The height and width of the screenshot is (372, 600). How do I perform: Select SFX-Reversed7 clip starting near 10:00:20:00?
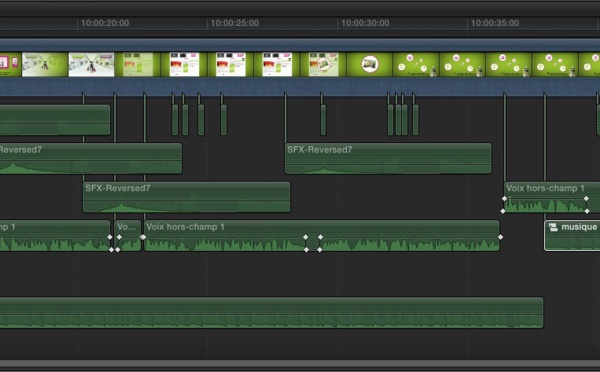coord(186,197)
